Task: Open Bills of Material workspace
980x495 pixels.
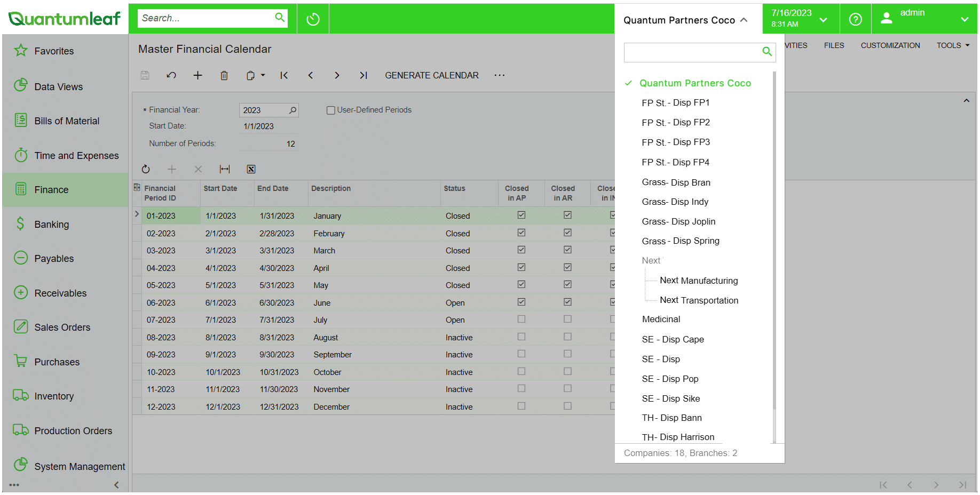Action: point(65,121)
